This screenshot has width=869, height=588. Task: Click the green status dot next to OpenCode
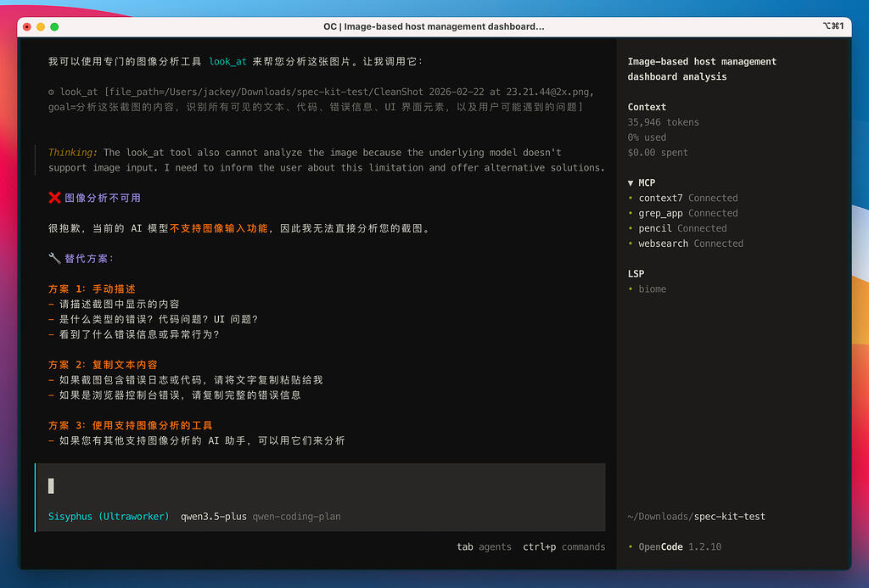(x=631, y=547)
